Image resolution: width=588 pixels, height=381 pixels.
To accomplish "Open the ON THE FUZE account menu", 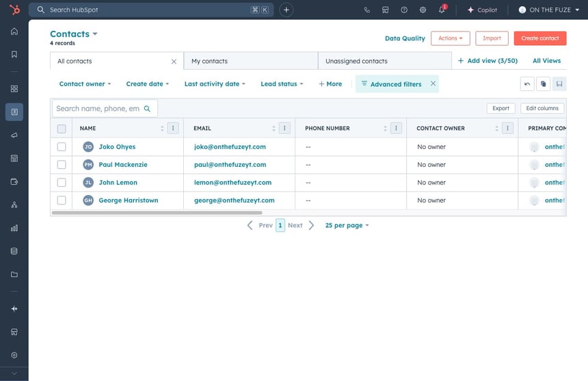I will point(548,10).
